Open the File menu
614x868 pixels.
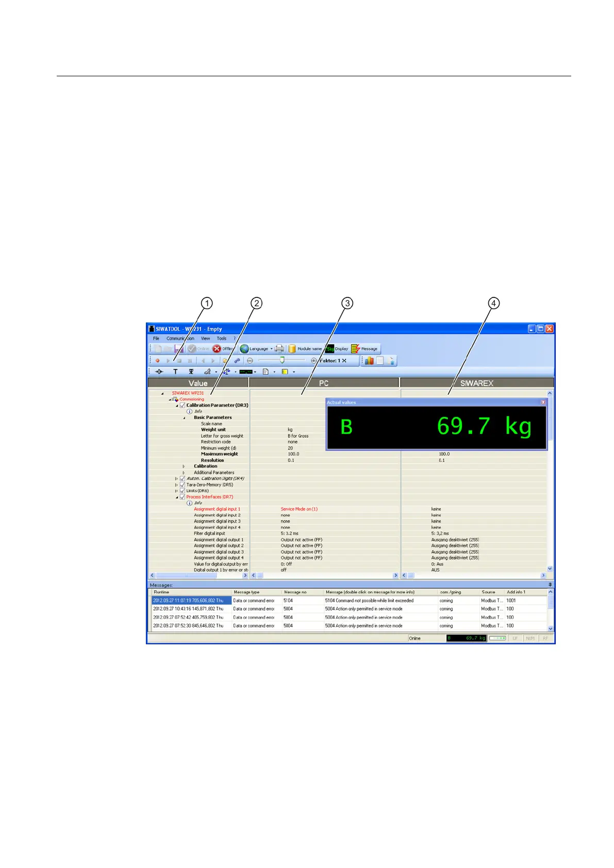click(x=156, y=339)
